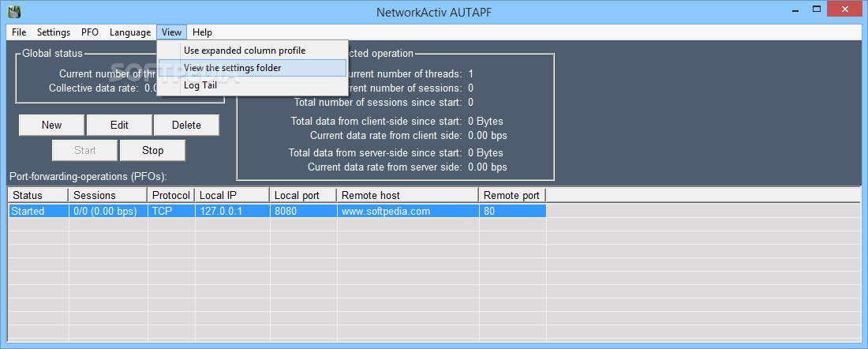Click the 0/0 (0.00 bps) sessions cell
Screen dimensions: 868x349
coord(108,211)
